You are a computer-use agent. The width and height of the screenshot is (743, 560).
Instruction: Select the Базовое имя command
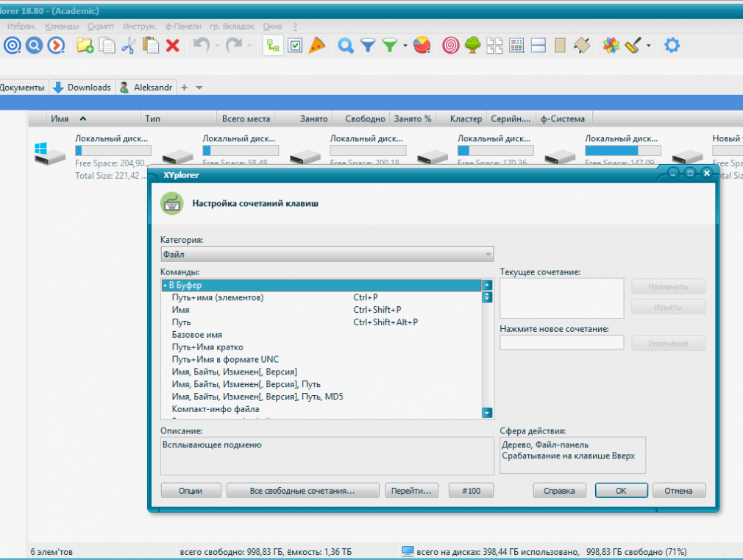tap(321, 335)
